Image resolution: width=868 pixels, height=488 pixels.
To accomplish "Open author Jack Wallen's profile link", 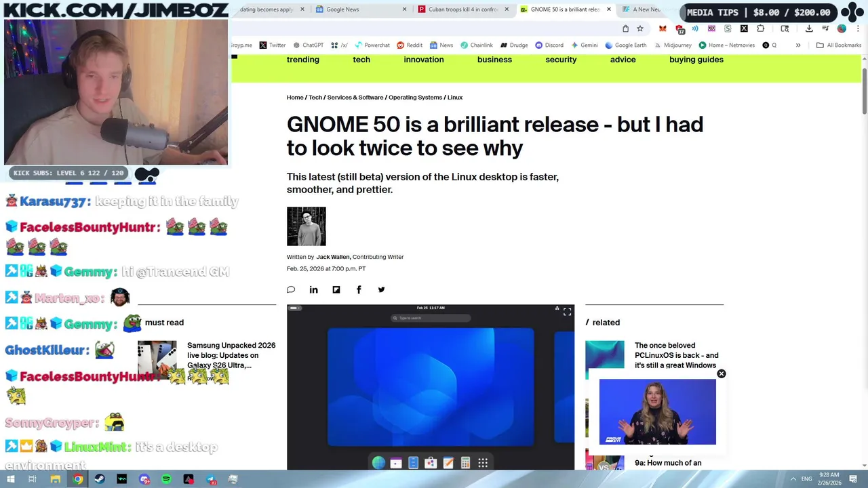I will [x=333, y=257].
